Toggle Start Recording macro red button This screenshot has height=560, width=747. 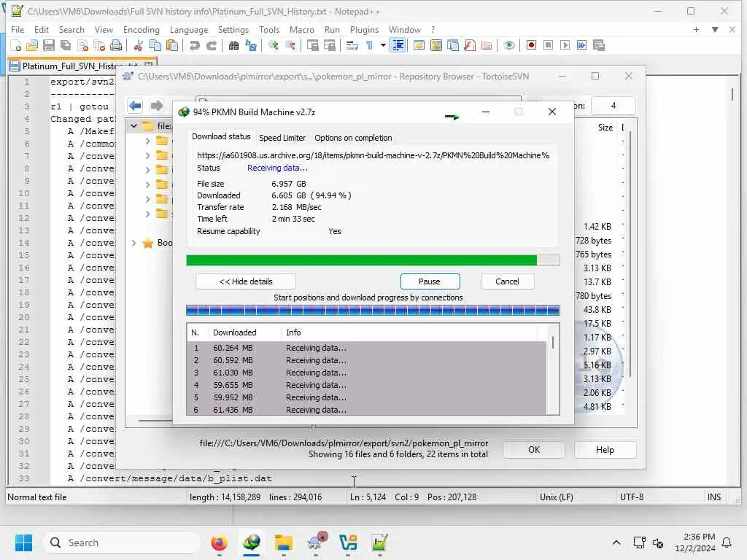pos(531,46)
